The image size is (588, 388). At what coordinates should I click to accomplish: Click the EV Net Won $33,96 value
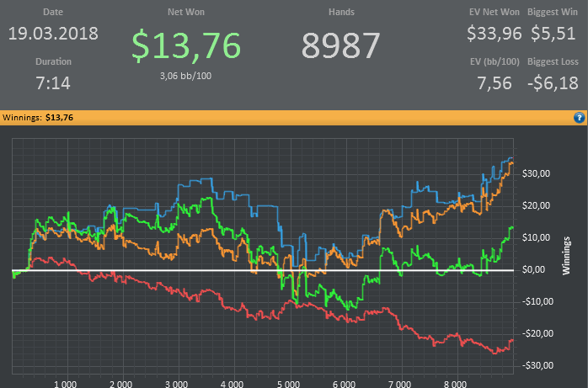coord(494,34)
